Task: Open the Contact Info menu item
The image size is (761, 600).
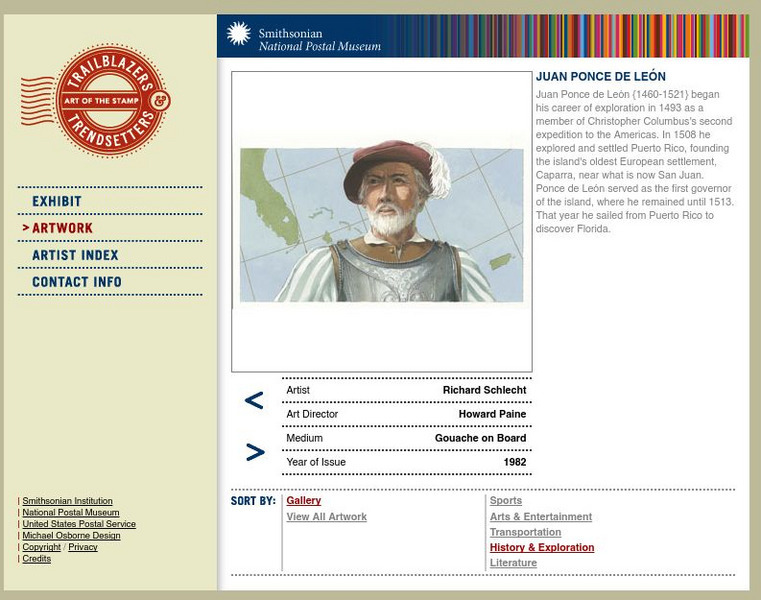Action: 77,282
